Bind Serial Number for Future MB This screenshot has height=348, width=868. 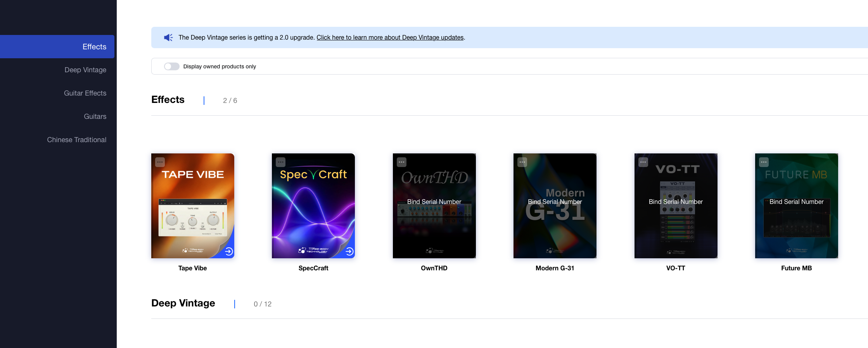pos(796,202)
